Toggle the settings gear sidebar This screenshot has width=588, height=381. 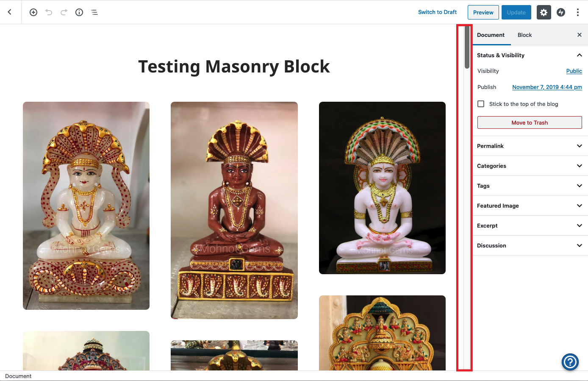coord(544,12)
